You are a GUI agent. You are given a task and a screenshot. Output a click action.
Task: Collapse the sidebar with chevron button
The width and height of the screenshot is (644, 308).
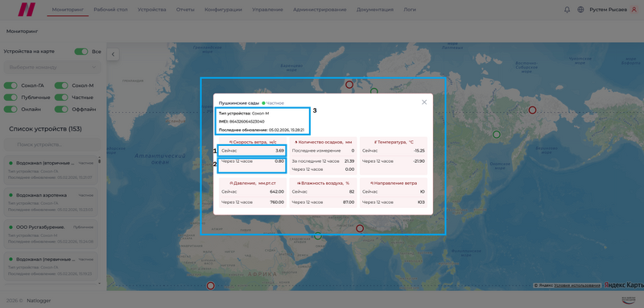tap(113, 54)
